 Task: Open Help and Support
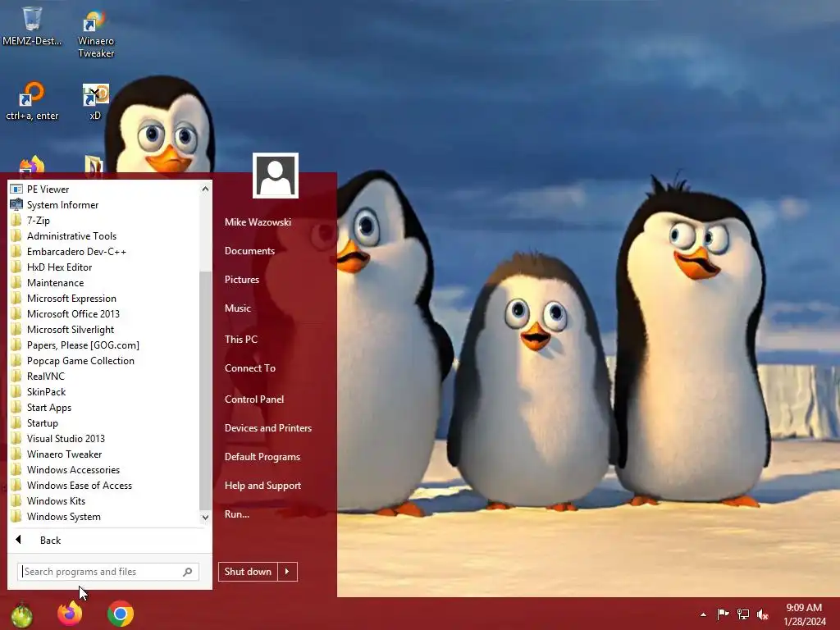click(x=262, y=486)
